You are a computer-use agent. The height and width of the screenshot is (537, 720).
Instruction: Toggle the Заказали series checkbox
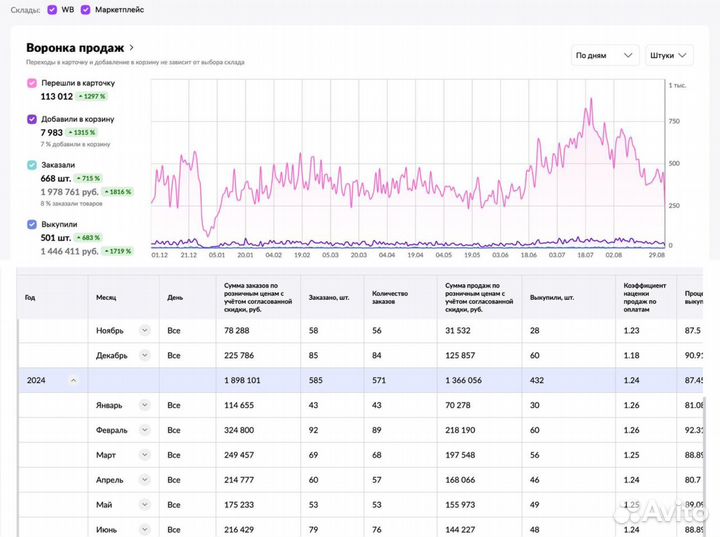pos(32,165)
